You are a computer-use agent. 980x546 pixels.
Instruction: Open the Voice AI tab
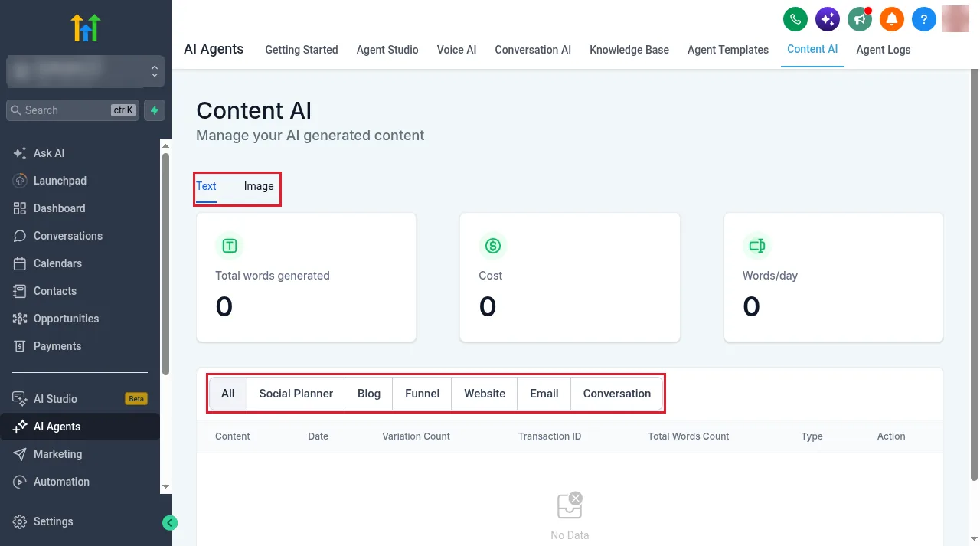pyautogui.click(x=456, y=50)
